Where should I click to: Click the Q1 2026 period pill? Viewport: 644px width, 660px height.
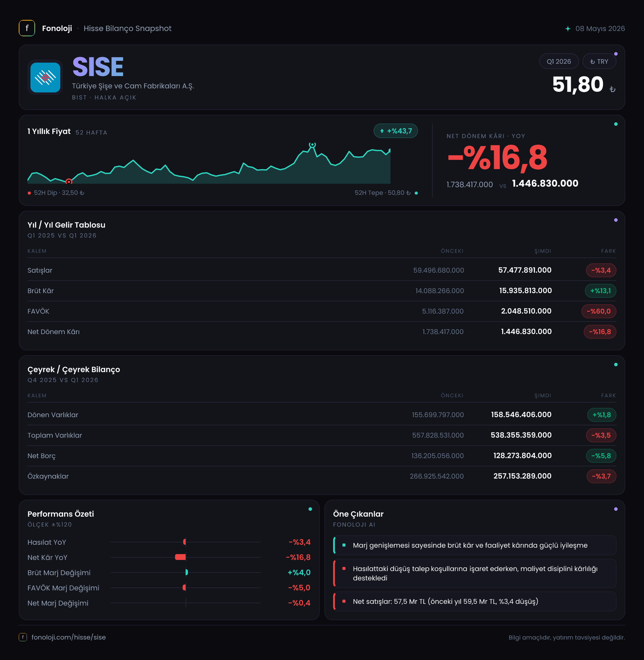(x=559, y=61)
